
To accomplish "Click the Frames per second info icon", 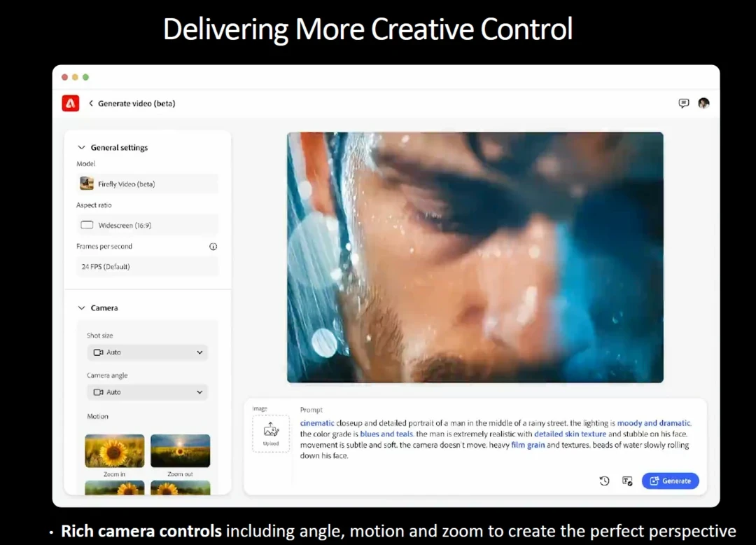I will 213,247.
